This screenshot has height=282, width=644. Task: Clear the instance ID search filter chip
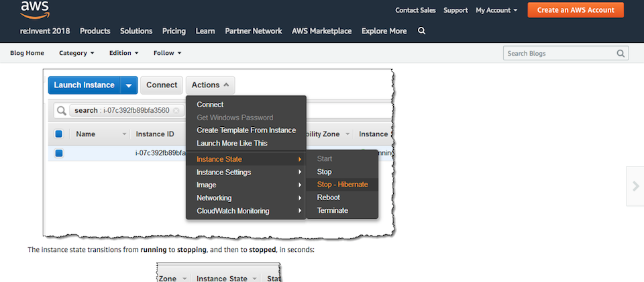(176, 111)
